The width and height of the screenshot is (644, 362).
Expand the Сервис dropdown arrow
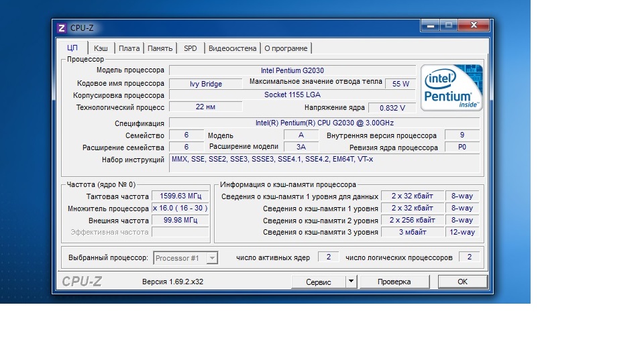click(x=351, y=282)
